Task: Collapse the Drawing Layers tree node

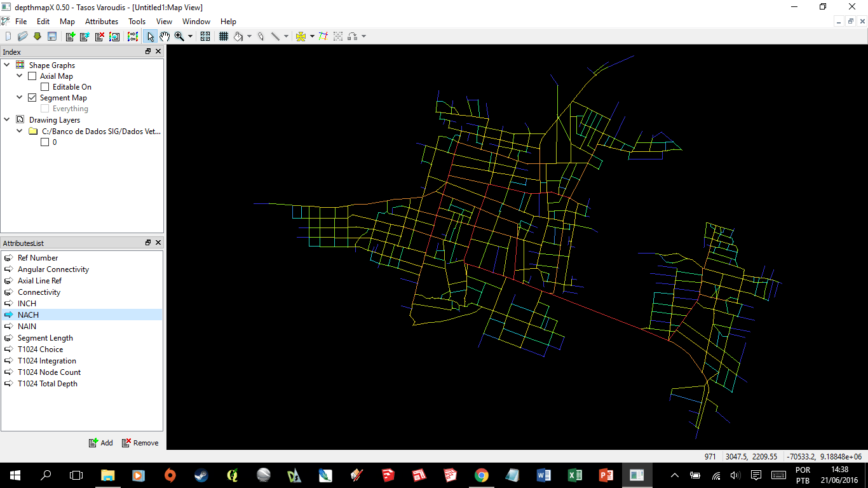Action: (8, 119)
